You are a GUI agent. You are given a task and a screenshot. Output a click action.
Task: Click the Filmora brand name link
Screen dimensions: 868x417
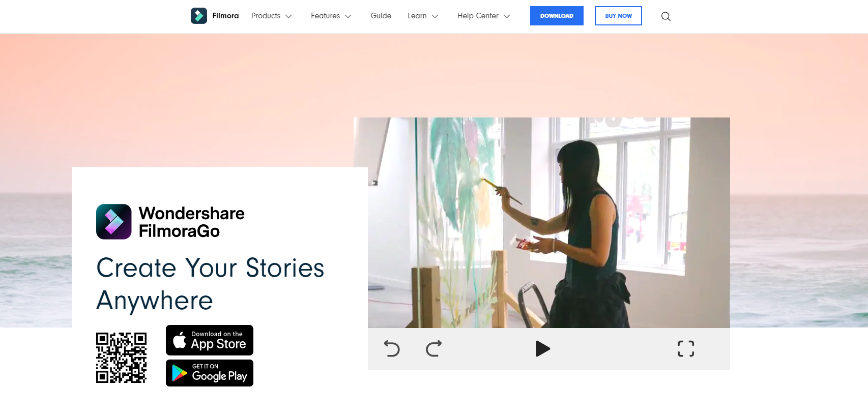click(225, 16)
